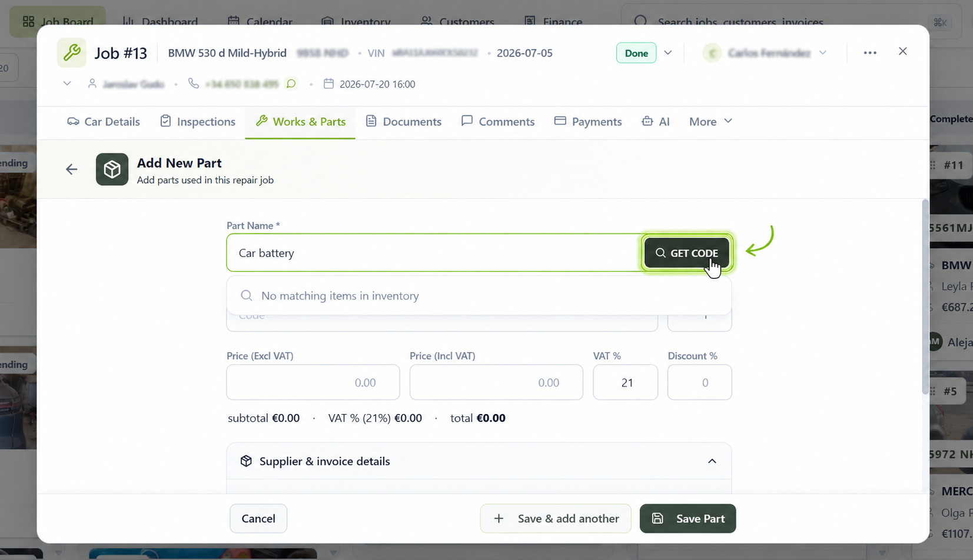Click the calendar icon beside 2026-07-20 16:00

[329, 84]
